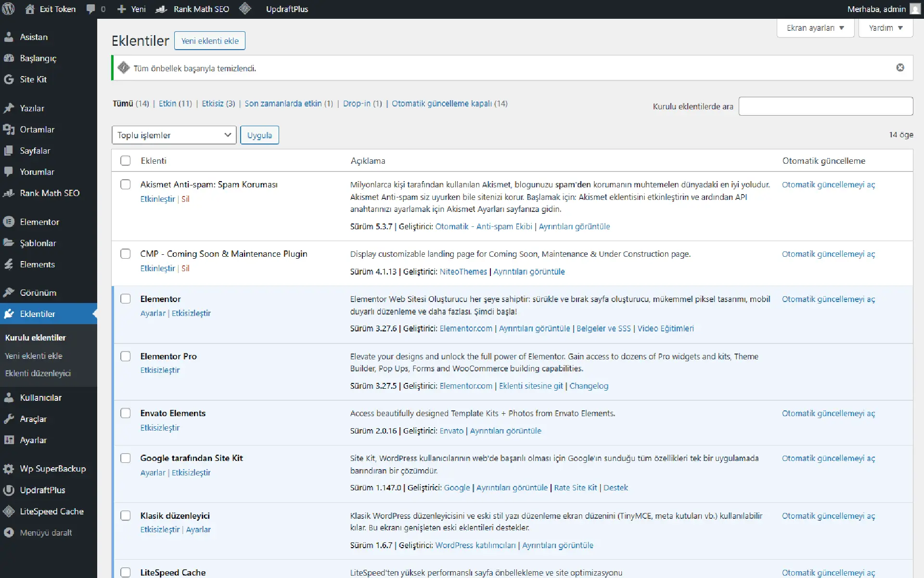Click the Başlangıç dashboard icon

click(x=9, y=58)
